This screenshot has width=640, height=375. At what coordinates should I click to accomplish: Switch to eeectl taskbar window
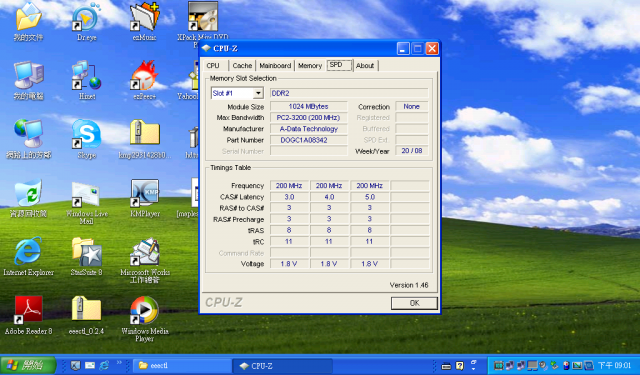click(182, 366)
